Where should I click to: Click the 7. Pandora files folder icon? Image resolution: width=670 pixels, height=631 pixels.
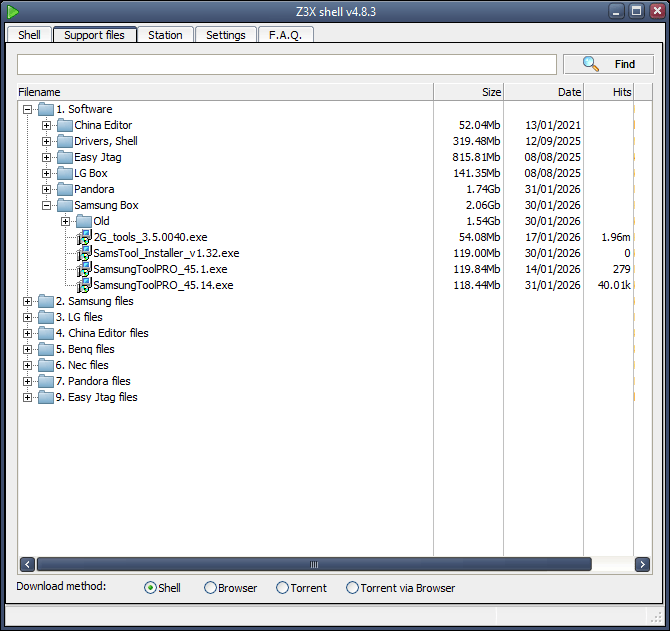tap(46, 382)
